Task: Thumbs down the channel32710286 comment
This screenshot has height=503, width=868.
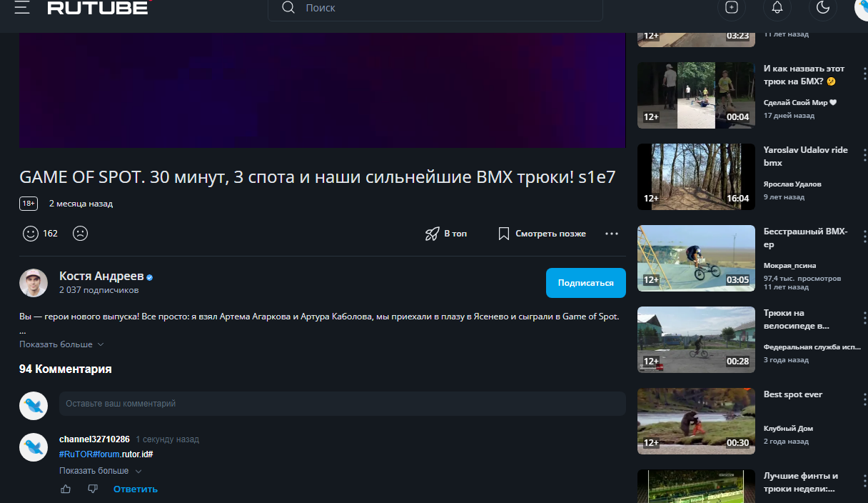Action: pos(93,489)
